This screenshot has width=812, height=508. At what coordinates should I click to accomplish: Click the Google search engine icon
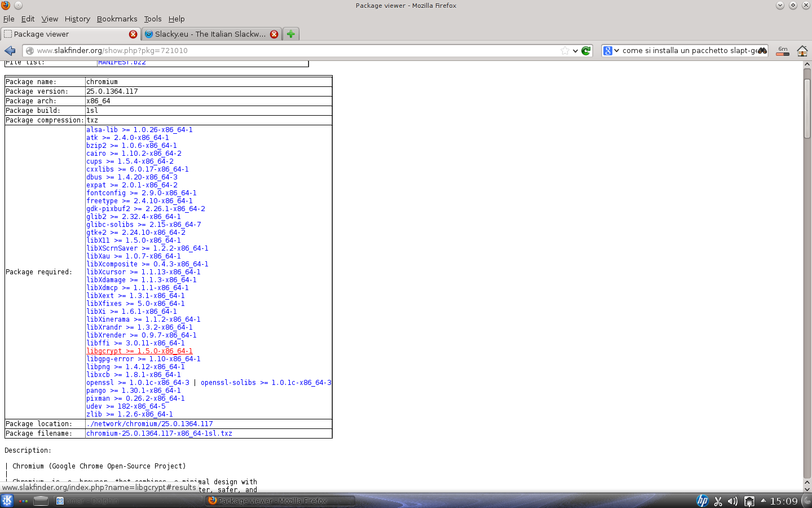point(607,51)
